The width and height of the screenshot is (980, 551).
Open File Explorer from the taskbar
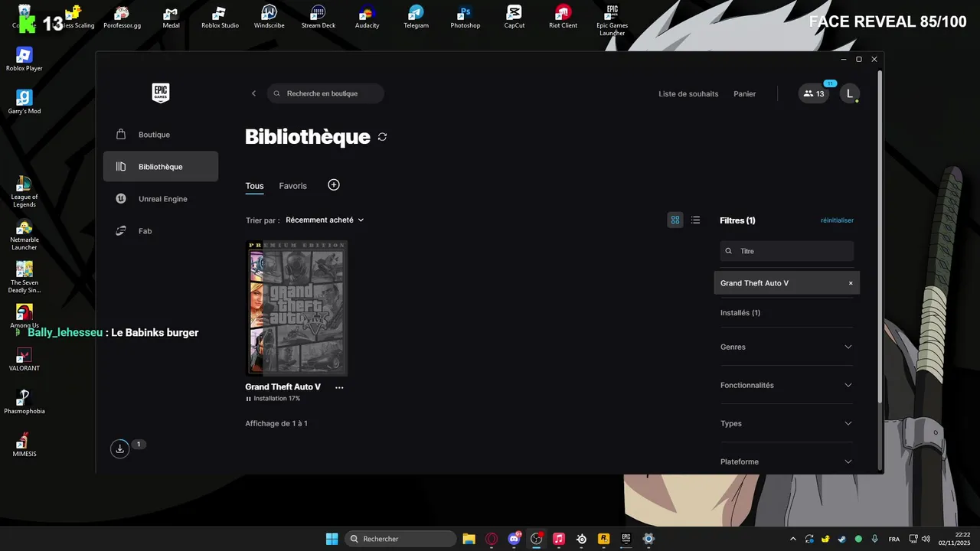(469, 539)
